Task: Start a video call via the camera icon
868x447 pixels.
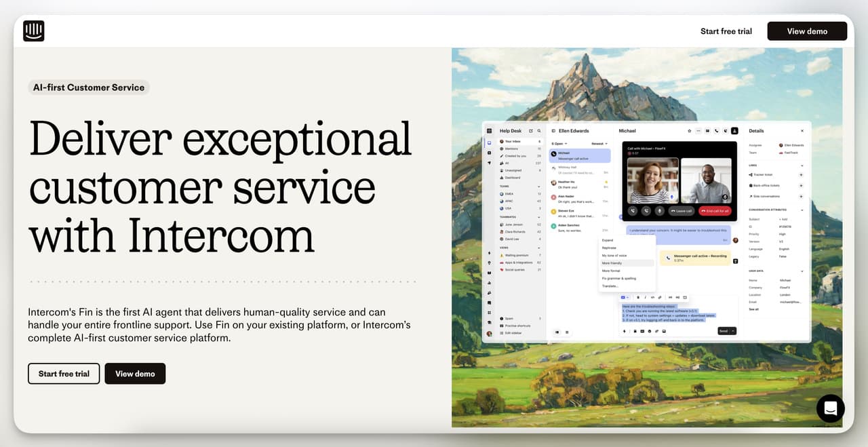Action: pyautogui.click(x=707, y=131)
